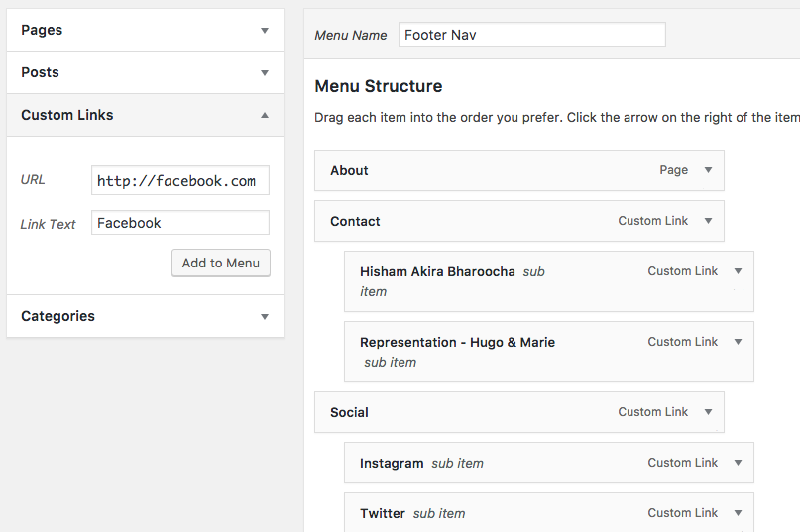Screen dimensions: 800x532
Task: Expand Hisham Akira Bharoocha item arrow
Action: 738,271
